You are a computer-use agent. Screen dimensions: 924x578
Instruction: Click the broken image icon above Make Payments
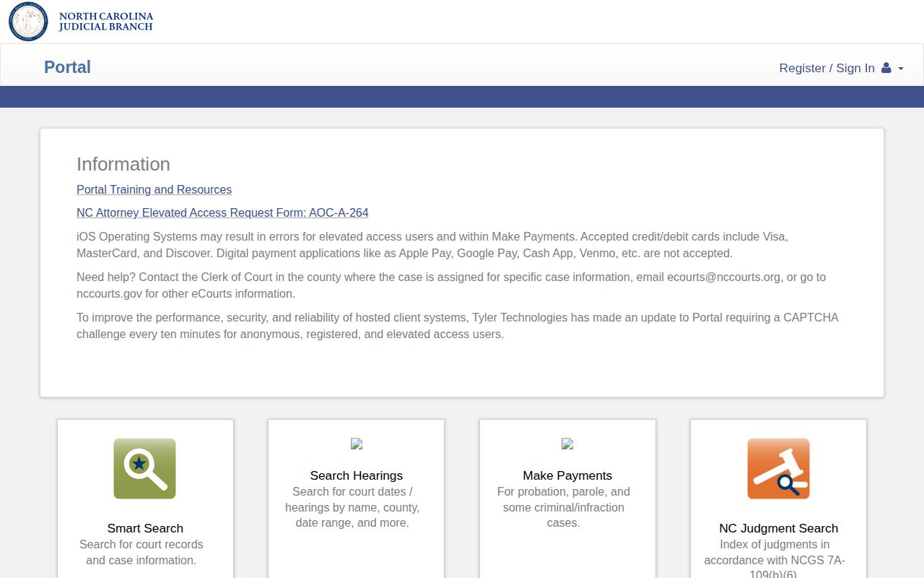pos(567,444)
